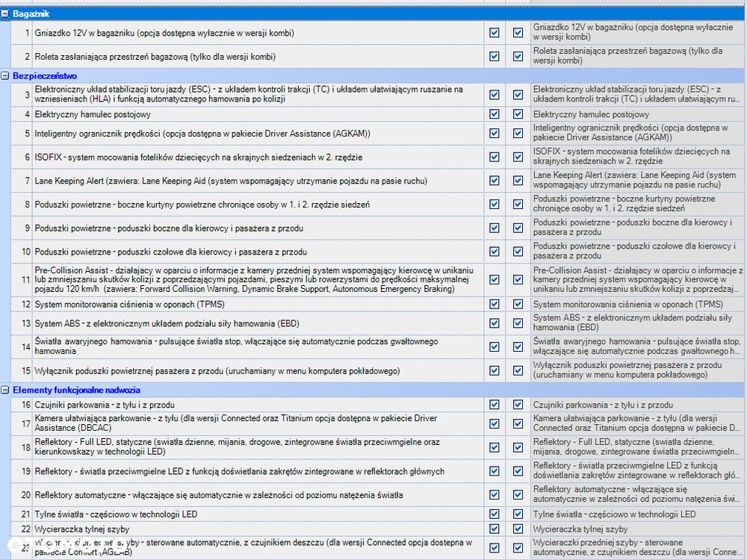The height and width of the screenshot is (560, 747).
Task: Toggle second checkbox for Tylne światła LED row
Action: click(518, 514)
